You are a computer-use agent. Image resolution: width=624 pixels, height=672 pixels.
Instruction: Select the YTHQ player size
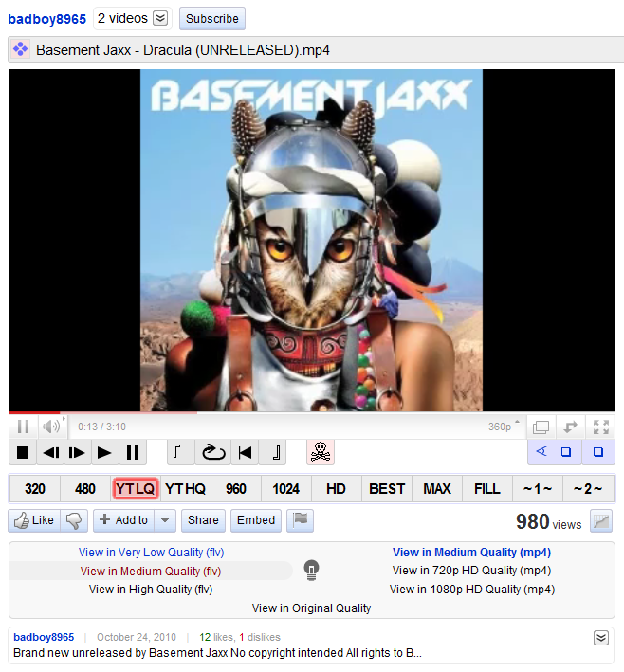(x=185, y=488)
